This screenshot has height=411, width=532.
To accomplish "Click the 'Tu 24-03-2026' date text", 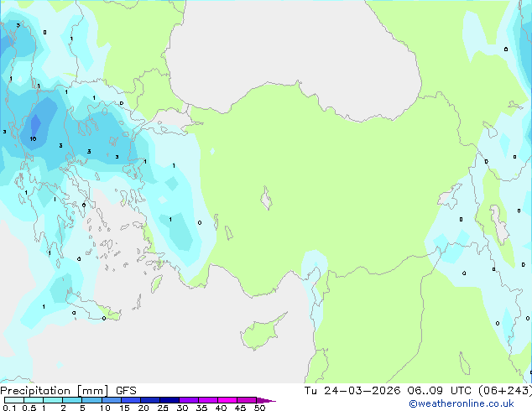I will [x=352, y=391].
